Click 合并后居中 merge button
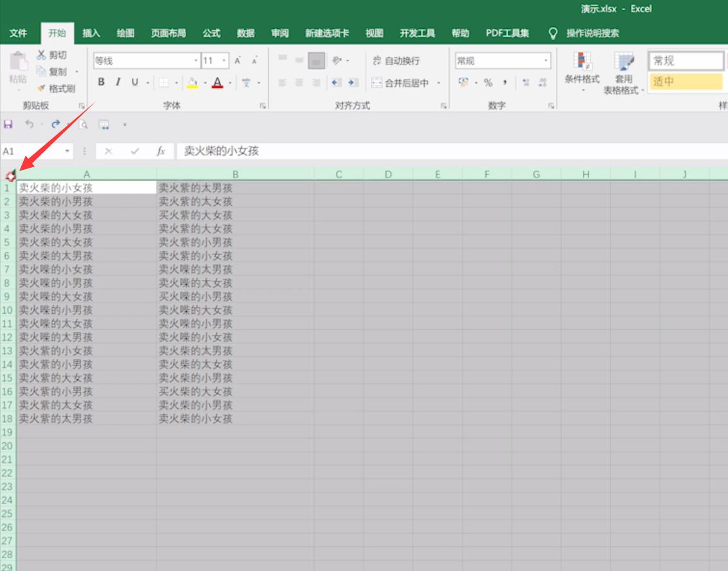The width and height of the screenshot is (728, 571). coord(401,83)
